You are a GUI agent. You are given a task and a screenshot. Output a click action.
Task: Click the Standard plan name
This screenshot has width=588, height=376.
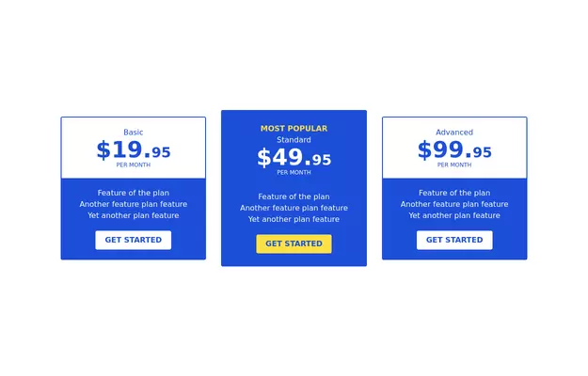point(294,140)
